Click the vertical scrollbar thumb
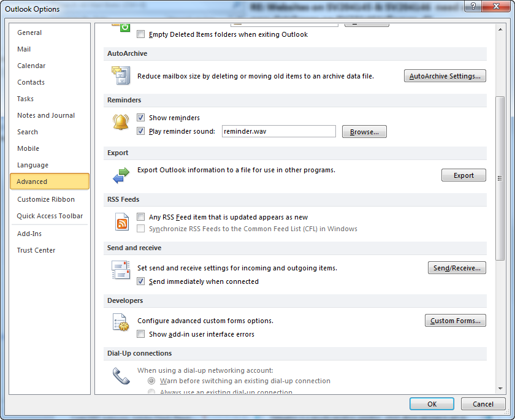 pyautogui.click(x=500, y=178)
